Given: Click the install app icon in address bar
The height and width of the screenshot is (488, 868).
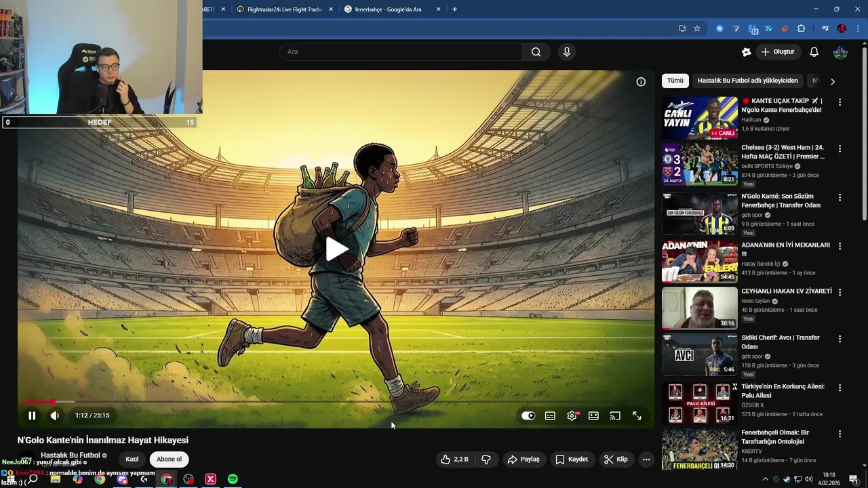Looking at the screenshot, I should tap(682, 28).
